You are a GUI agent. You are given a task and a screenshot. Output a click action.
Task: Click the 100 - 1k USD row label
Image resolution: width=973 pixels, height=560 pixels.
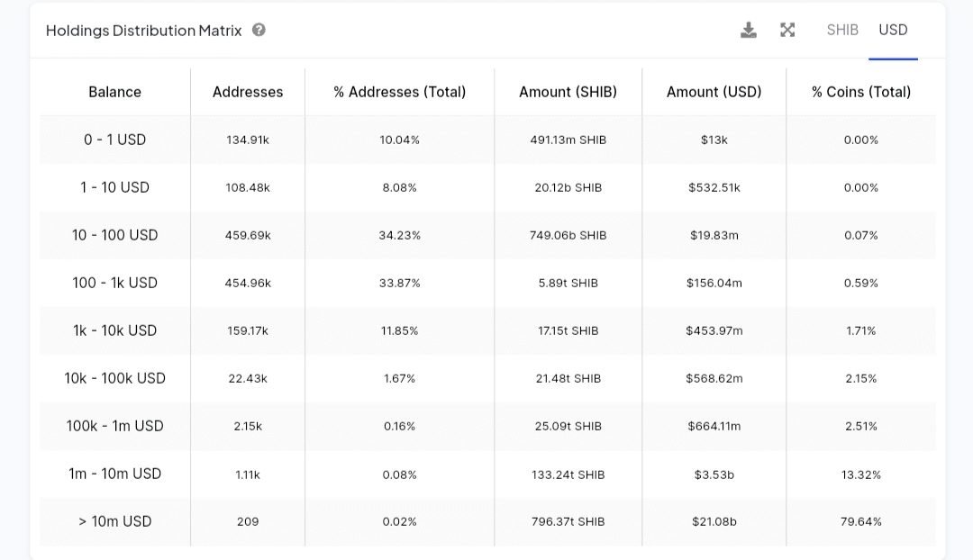tap(114, 283)
